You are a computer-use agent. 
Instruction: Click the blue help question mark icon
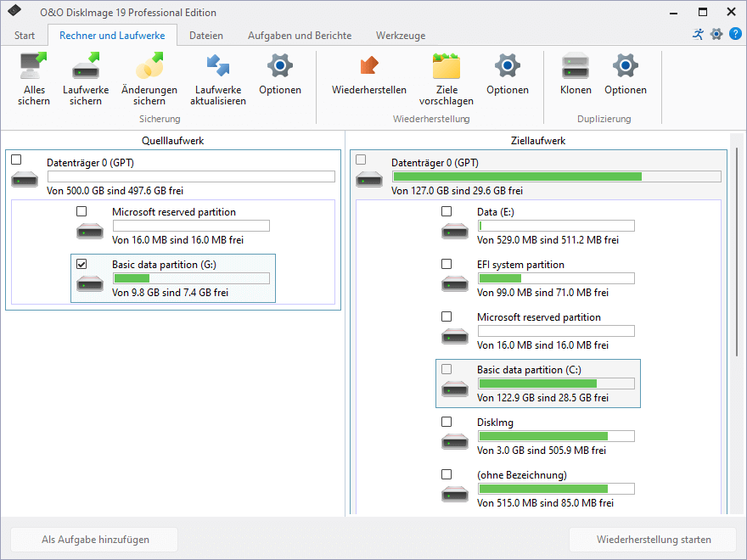pyautogui.click(x=736, y=34)
